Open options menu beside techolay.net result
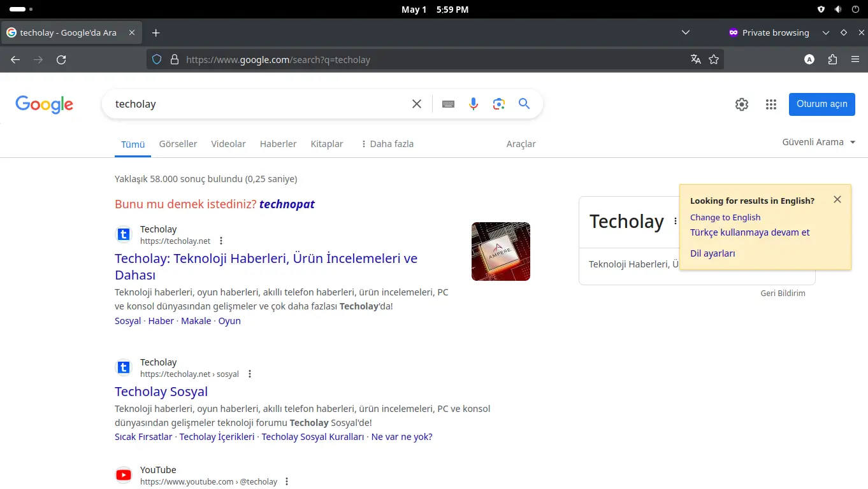This screenshot has height=489, width=868. [221, 241]
